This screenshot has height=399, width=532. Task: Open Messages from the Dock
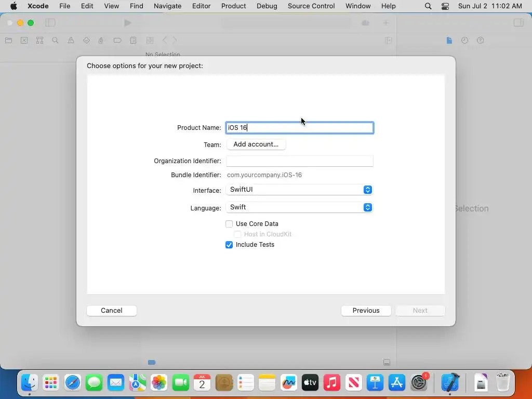[94, 383]
